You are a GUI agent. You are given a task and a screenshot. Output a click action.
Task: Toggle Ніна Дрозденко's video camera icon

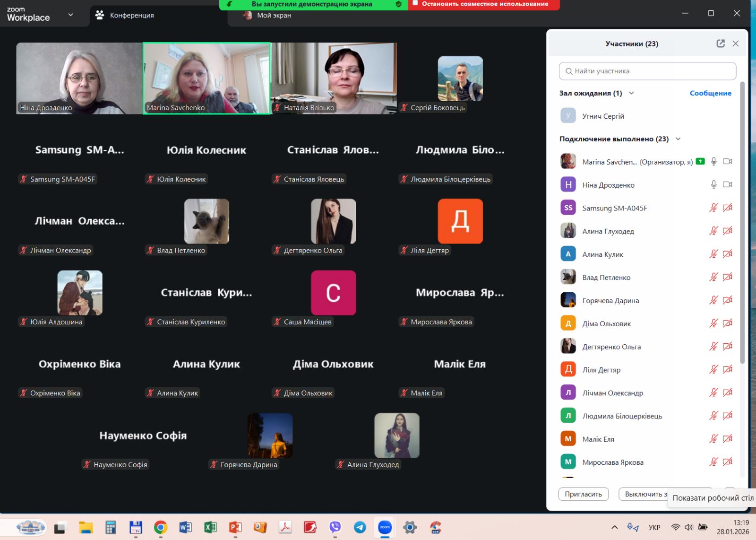727,185
